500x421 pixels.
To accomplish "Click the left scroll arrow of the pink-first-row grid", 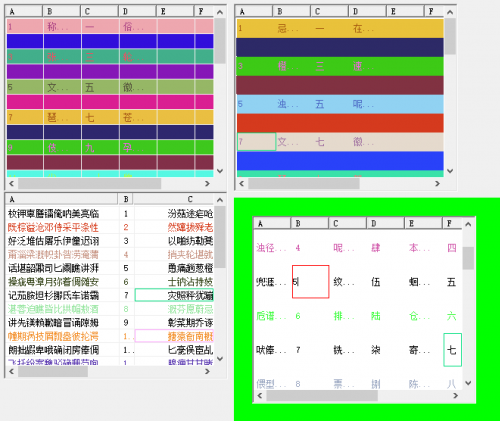I will (12, 183).
